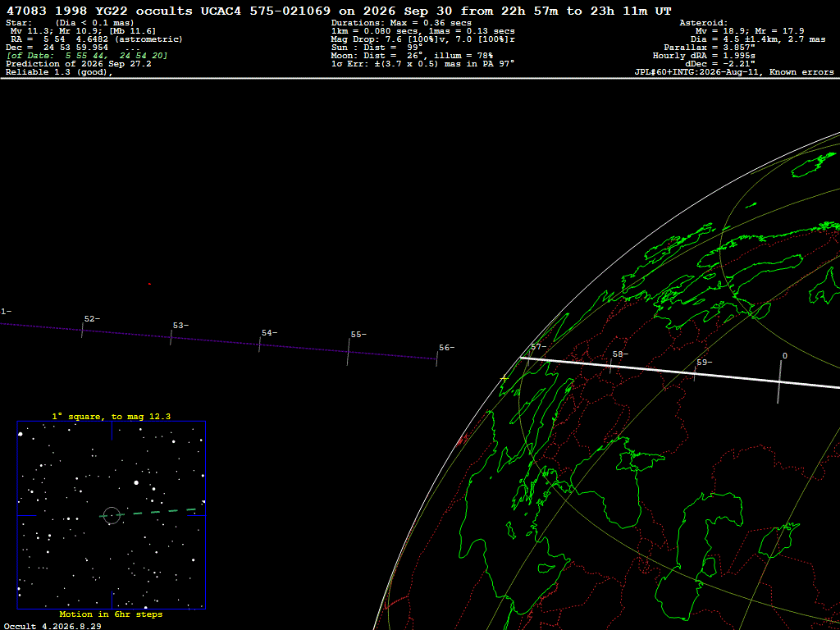Click the 53 minute tick marker
The height and width of the screenshot is (630, 840).
click(171, 337)
